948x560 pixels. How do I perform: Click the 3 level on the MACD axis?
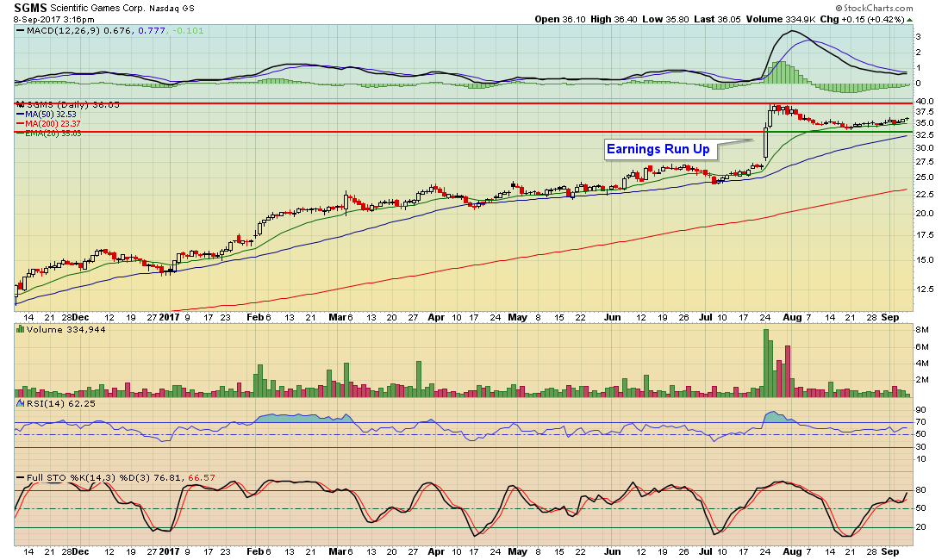click(x=919, y=37)
